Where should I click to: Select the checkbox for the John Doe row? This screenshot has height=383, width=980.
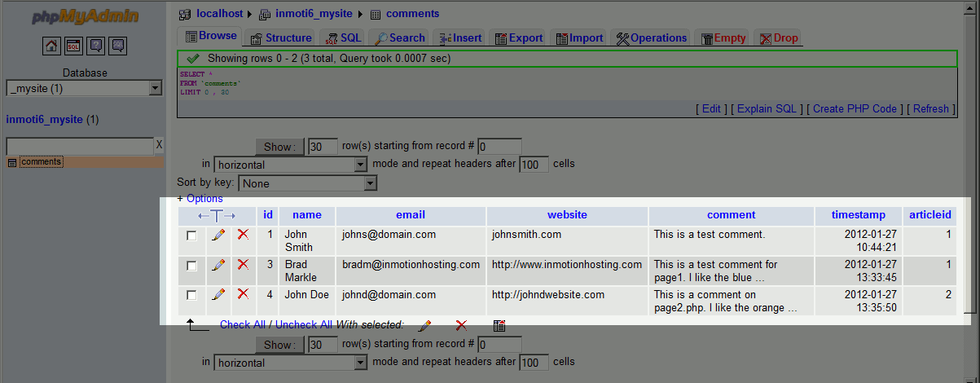tap(191, 295)
